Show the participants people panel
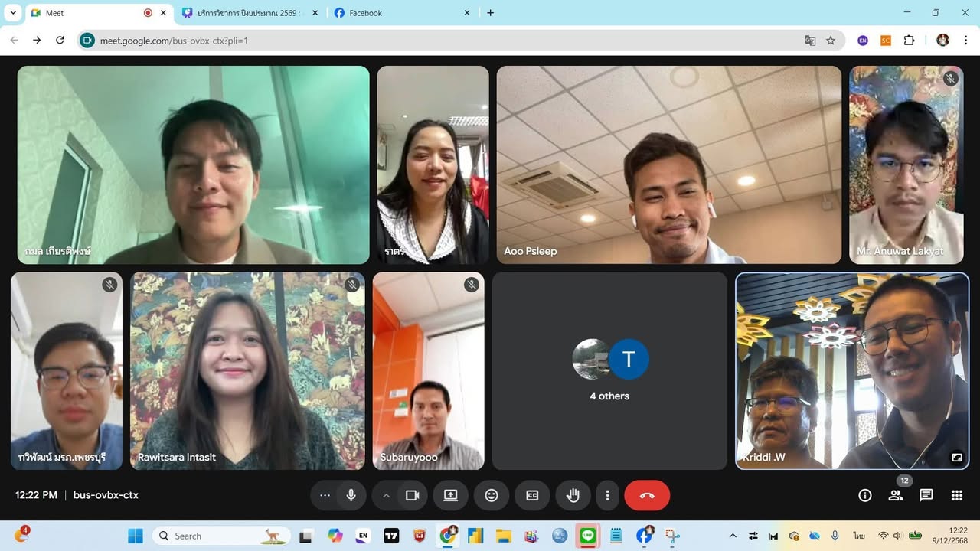This screenshot has height=551, width=980. [895, 495]
